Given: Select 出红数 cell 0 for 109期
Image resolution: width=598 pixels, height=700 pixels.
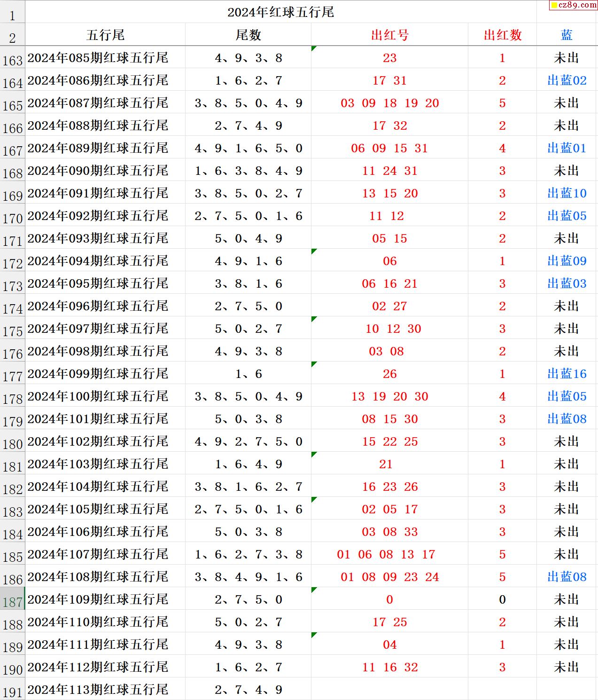Looking at the screenshot, I should click(502, 599).
